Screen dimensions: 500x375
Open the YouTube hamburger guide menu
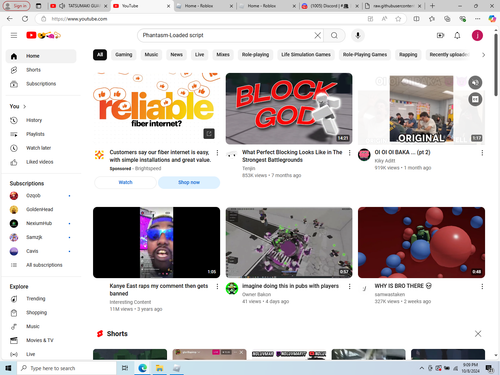(x=14, y=35)
